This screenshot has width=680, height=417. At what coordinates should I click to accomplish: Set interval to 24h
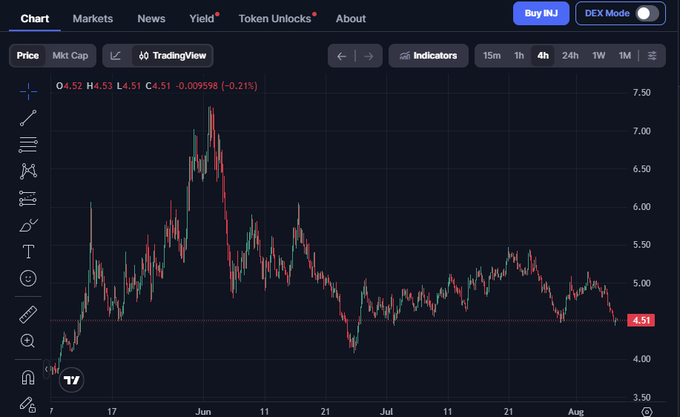tap(570, 55)
